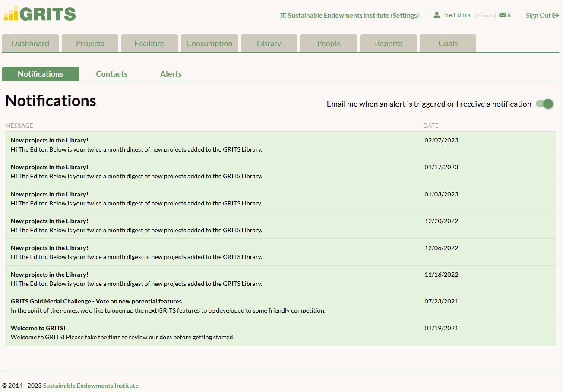Select the Notifications sub-tab
This screenshot has height=392, width=563.
click(41, 74)
